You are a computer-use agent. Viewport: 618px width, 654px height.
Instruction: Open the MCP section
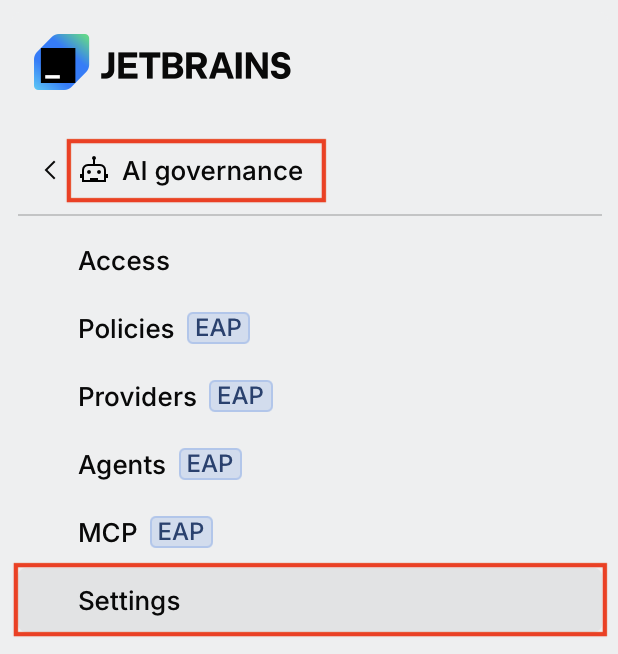(108, 533)
